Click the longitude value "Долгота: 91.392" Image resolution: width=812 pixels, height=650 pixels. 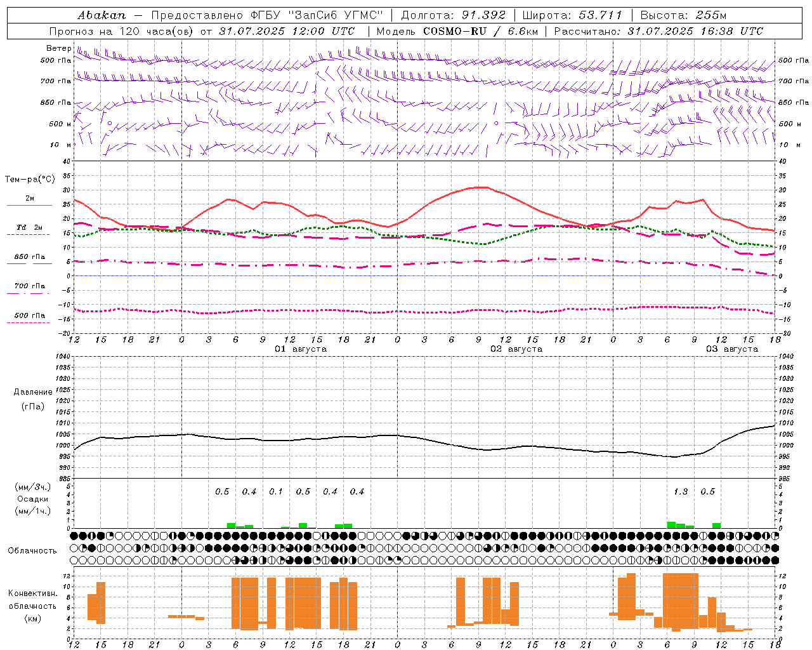[x=454, y=15]
